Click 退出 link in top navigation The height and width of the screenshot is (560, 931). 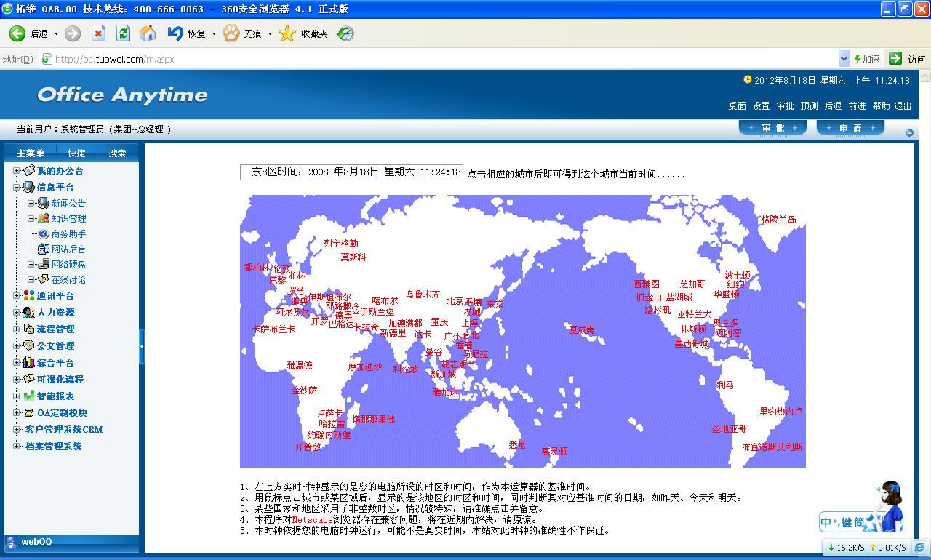(x=903, y=106)
